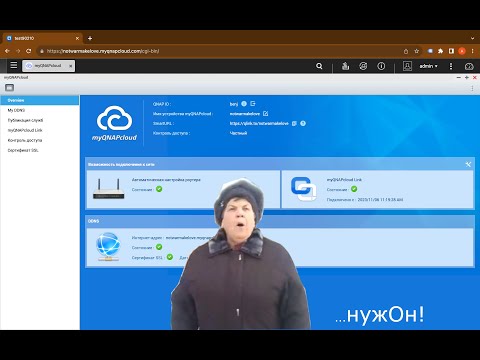Click the share page icon in address bar

(x=406, y=51)
